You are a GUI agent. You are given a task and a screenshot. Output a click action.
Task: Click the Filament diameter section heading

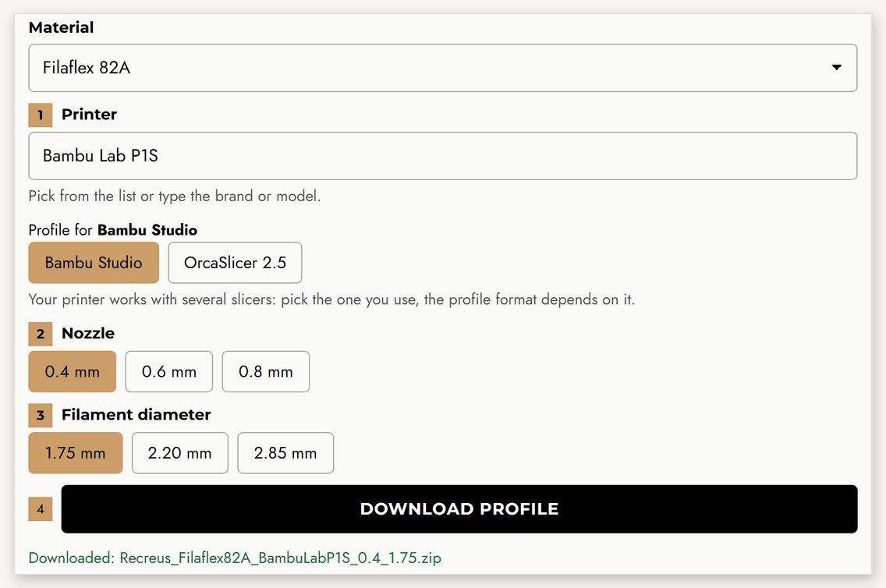coord(136,415)
